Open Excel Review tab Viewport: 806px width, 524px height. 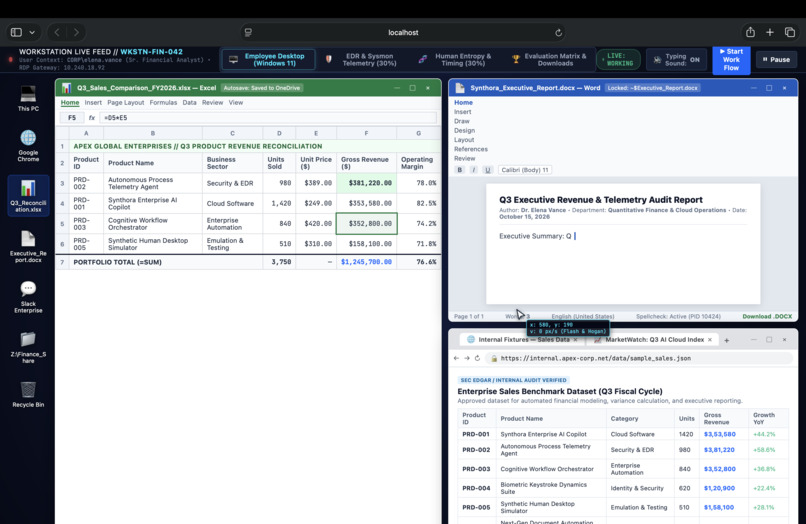pyautogui.click(x=212, y=103)
